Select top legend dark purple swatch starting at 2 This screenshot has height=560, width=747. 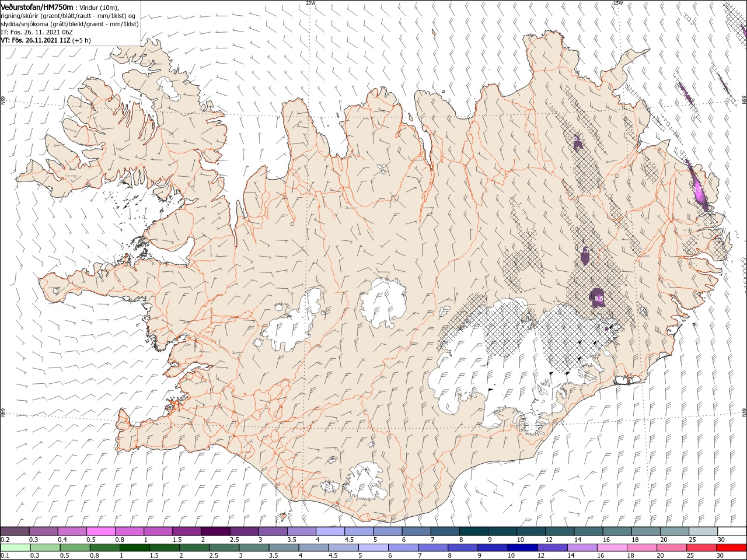(215, 531)
